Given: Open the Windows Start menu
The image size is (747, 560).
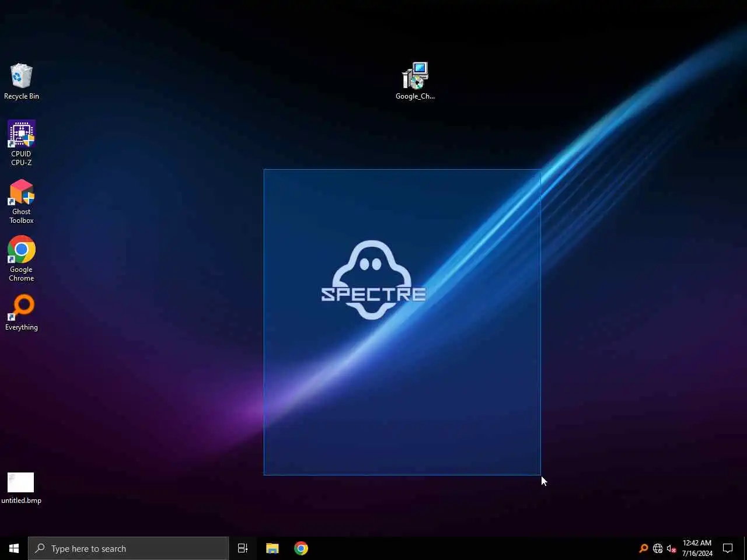Looking at the screenshot, I should (14, 548).
